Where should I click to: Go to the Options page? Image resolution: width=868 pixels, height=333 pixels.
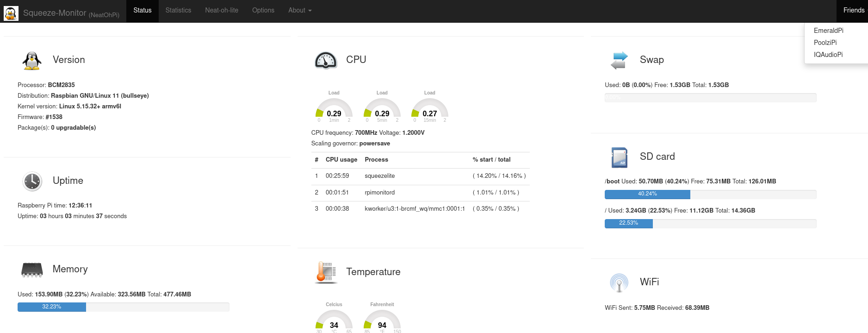pyautogui.click(x=263, y=10)
